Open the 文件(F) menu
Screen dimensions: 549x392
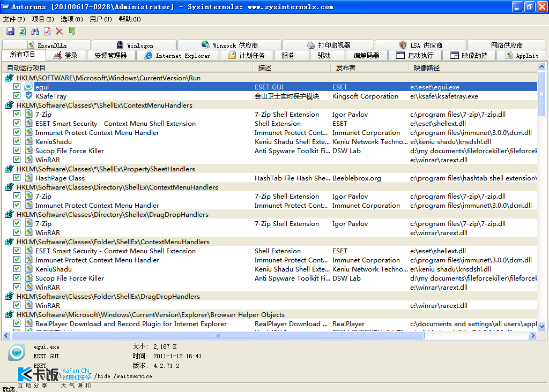tap(14, 19)
